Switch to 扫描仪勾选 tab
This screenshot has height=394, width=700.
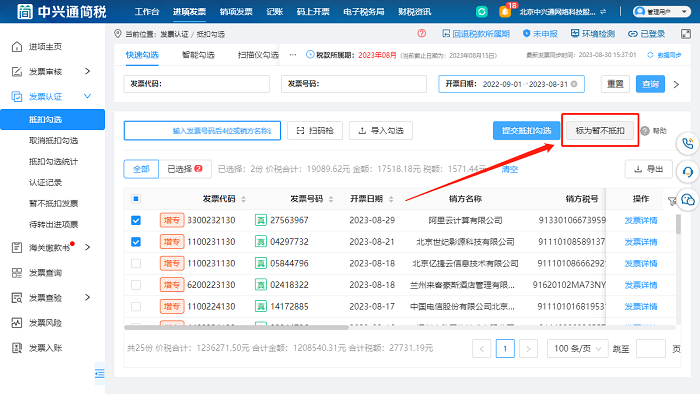click(x=258, y=55)
